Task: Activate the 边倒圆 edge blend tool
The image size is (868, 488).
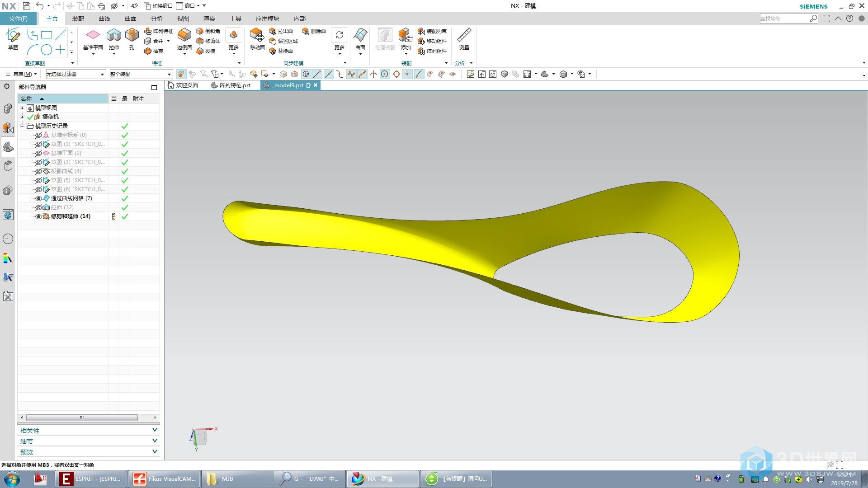Action: coord(184,39)
